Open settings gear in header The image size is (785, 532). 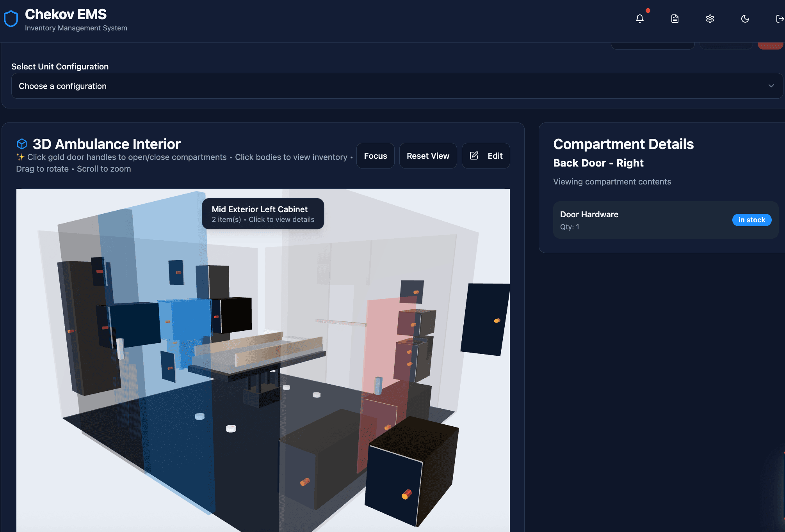710,19
